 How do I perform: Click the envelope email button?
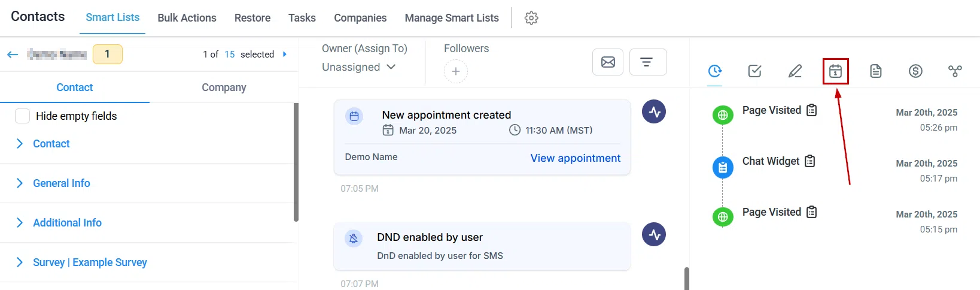tap(608, 62)
